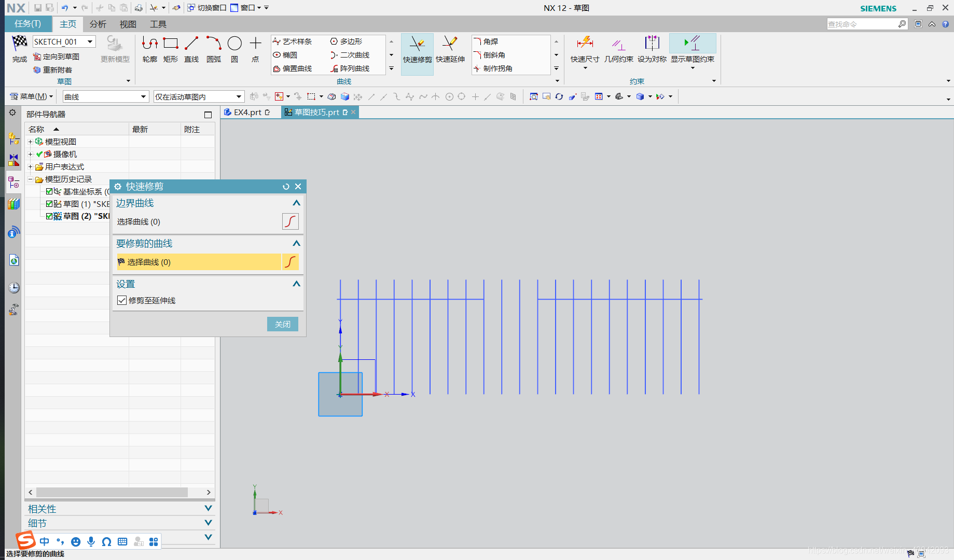
Task: Expand the Model Views (模型视图) node
Action: [x=30, y=142]
